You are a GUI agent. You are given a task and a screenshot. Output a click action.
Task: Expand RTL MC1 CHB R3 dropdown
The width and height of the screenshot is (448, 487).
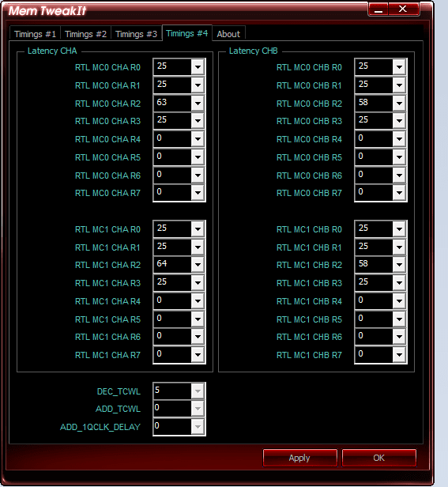point(399,283)
